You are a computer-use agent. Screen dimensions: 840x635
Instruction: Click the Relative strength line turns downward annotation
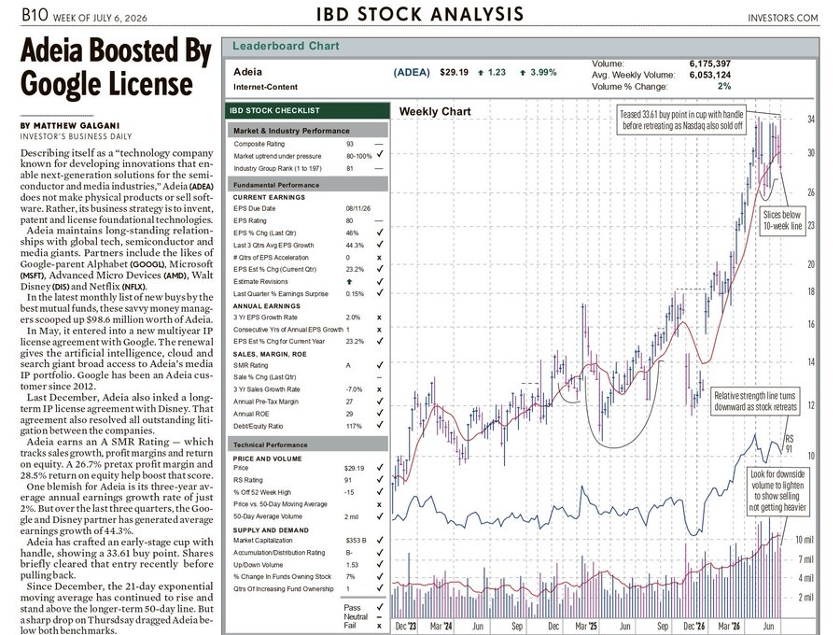755,402
